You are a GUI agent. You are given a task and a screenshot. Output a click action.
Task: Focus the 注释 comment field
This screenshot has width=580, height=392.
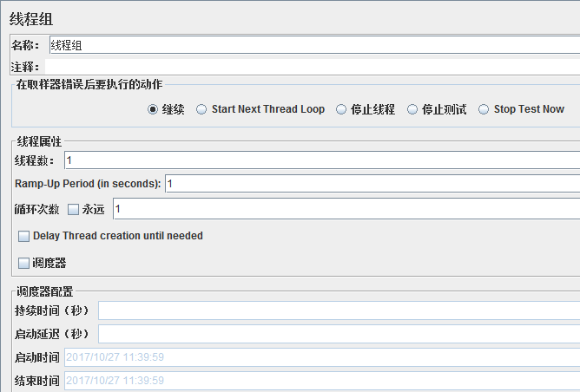pos(313,67)
